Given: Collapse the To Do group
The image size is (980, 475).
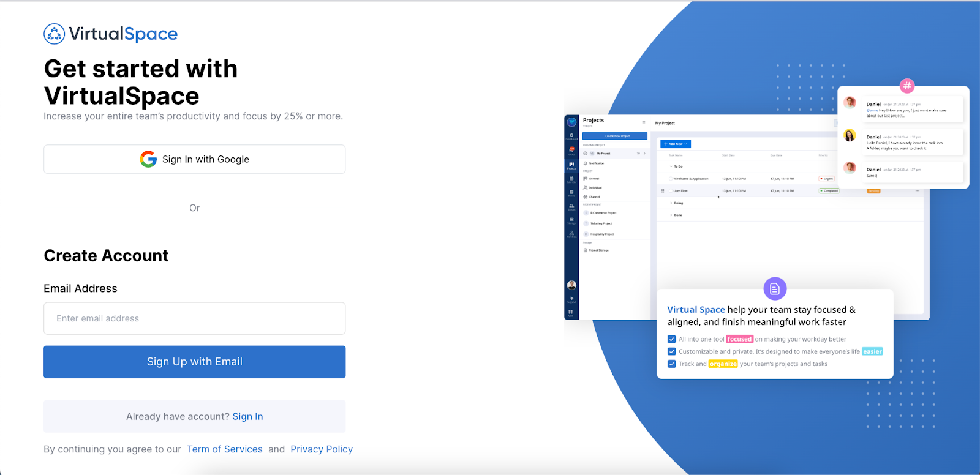Looking at the screenshot, I should [671, 166].
